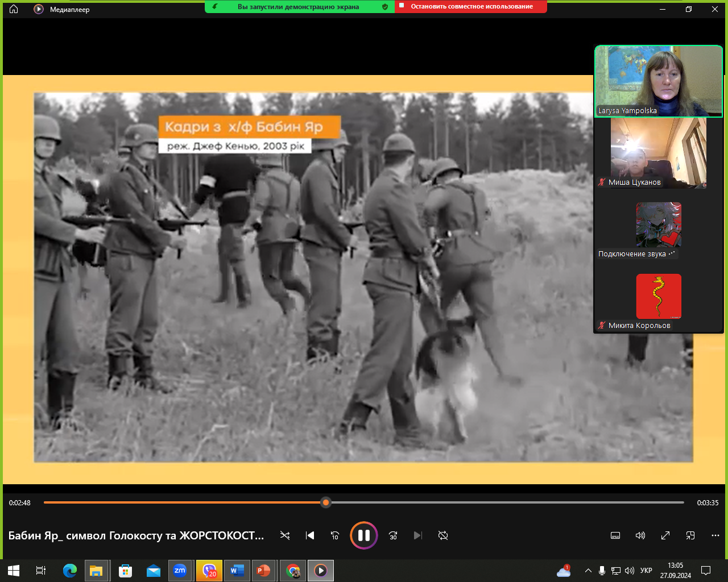728x582 pixels.
Task: Stop screen sharing with red button
Action: point(471,6)
